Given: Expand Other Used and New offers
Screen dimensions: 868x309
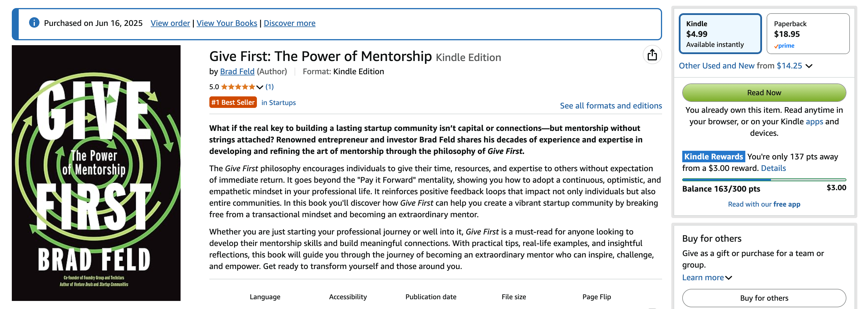Looking at the screenshot, I should point(810,66).
